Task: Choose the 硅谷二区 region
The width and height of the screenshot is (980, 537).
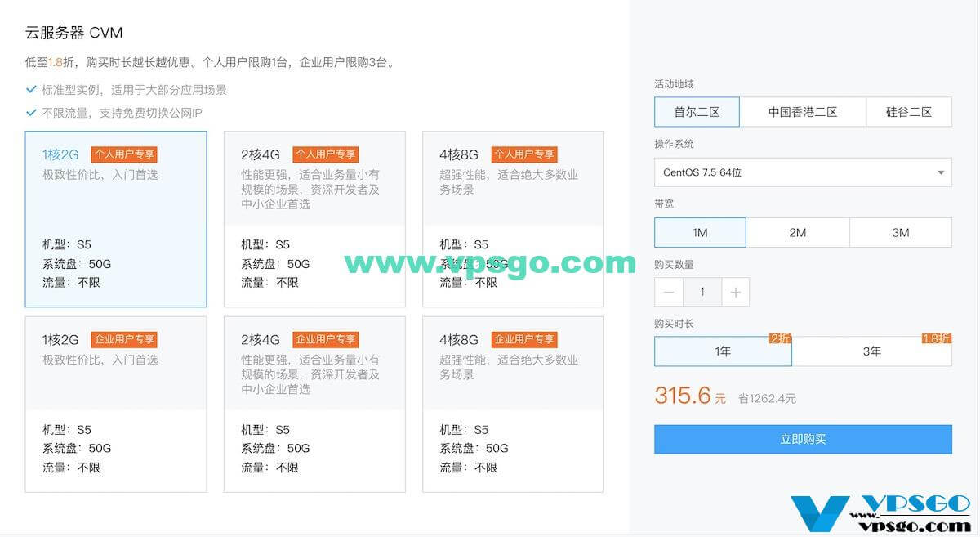Action: tap(909, 112)
